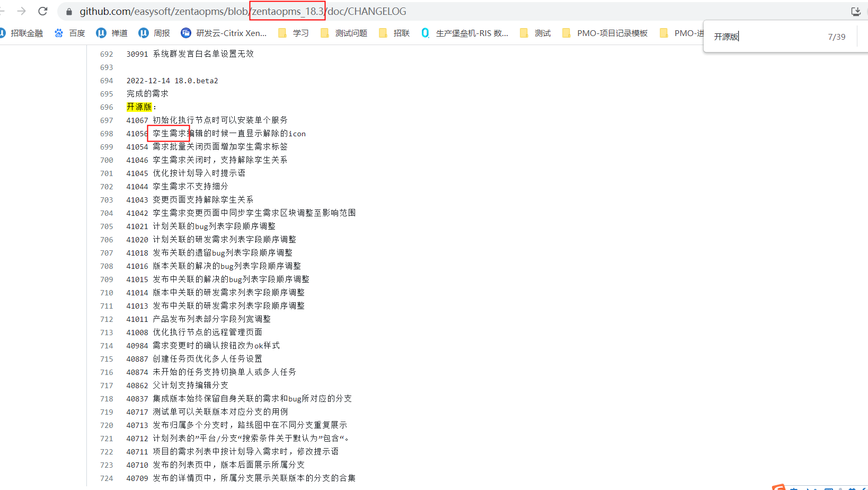Click the line '40874 未开始的任务支持切换单人或多人任务'

coord(211,372)
